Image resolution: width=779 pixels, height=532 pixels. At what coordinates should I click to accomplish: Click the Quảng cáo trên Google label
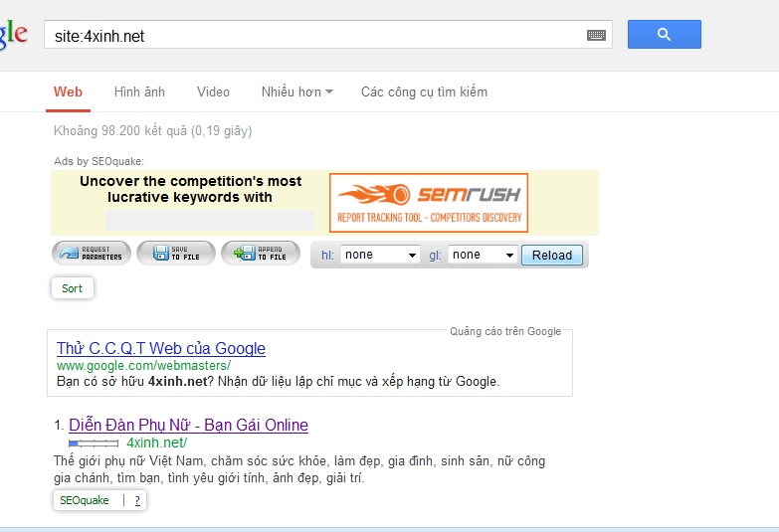(505, 331)
